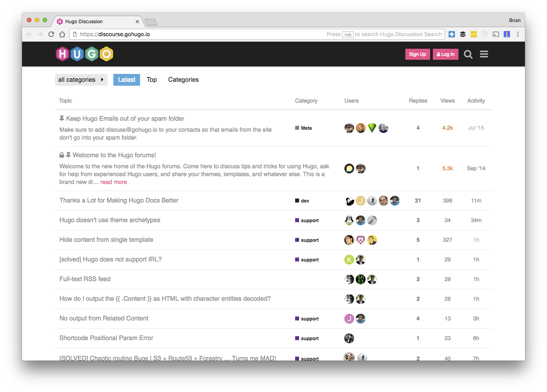
Task: Click the layered stack extension icon
Action: (x=463, y=34)
